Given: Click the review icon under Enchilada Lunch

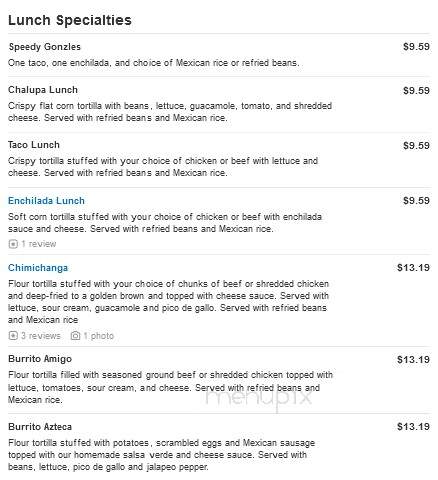Looking at the screenshot, I should tap(13, 244).
